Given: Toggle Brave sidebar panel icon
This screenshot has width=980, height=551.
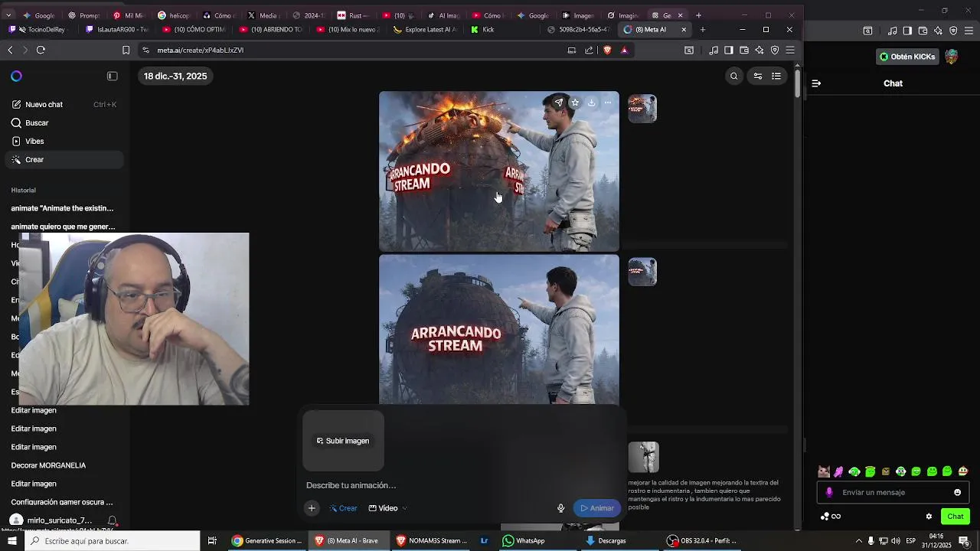Looking at the screenshot, I should coord(729,50).
